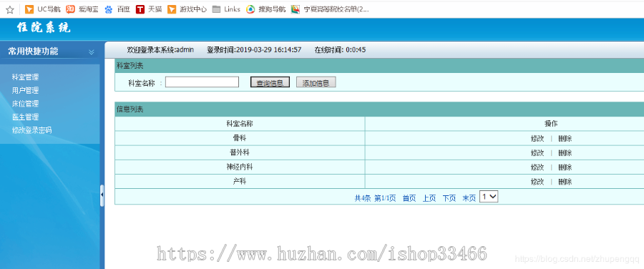
Task: Open the 爱淘宝 bookmark
Action: point(82,9)
